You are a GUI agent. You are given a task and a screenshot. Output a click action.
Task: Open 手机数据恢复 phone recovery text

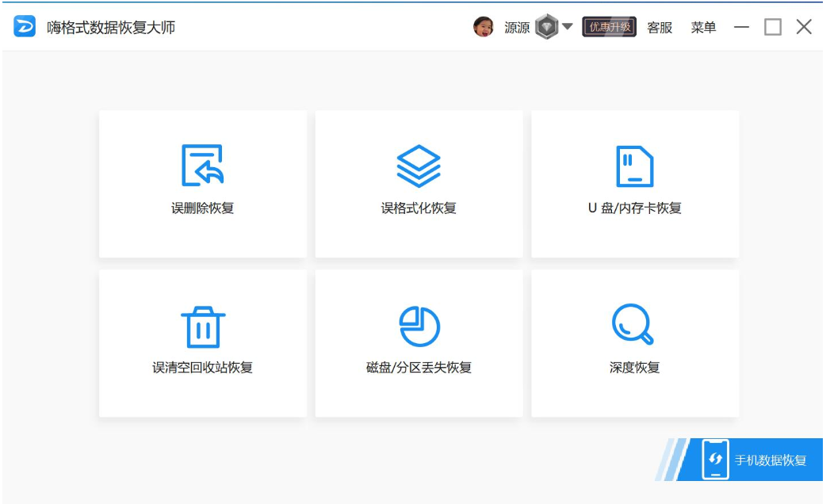click(x=771, y=460)
